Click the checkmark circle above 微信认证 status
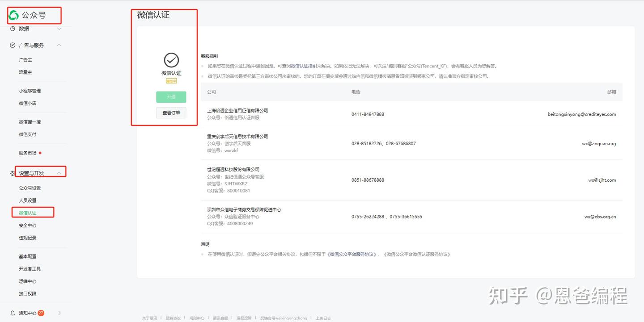644x322 pixels. (x=171, y=60)
